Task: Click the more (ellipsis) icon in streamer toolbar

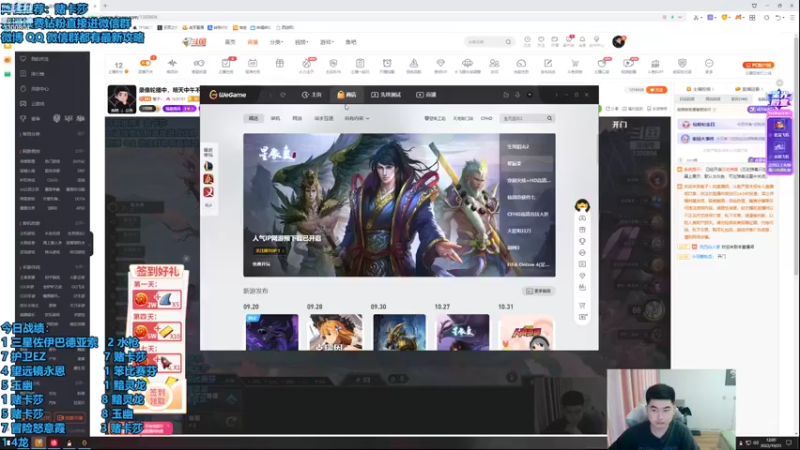Action: coord(709,63)
